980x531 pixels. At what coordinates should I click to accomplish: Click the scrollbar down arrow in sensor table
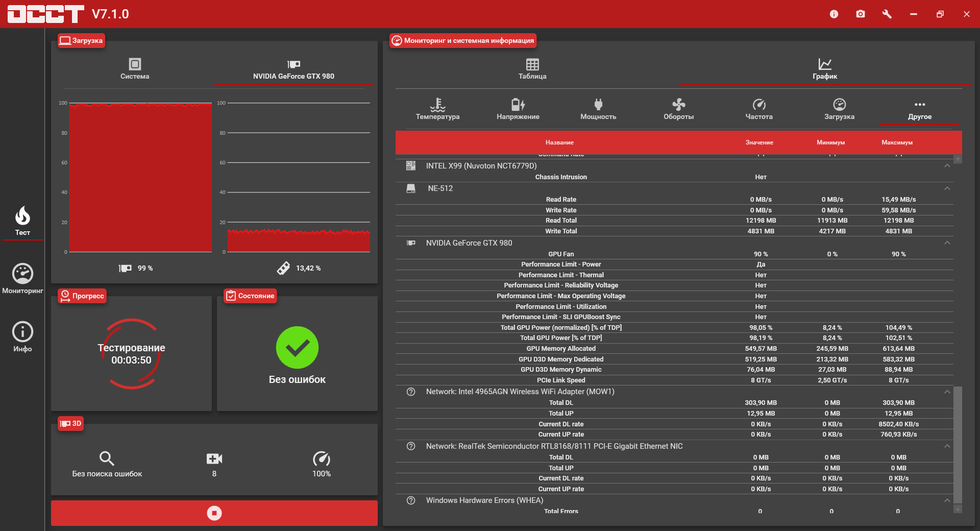click(958, 509)
